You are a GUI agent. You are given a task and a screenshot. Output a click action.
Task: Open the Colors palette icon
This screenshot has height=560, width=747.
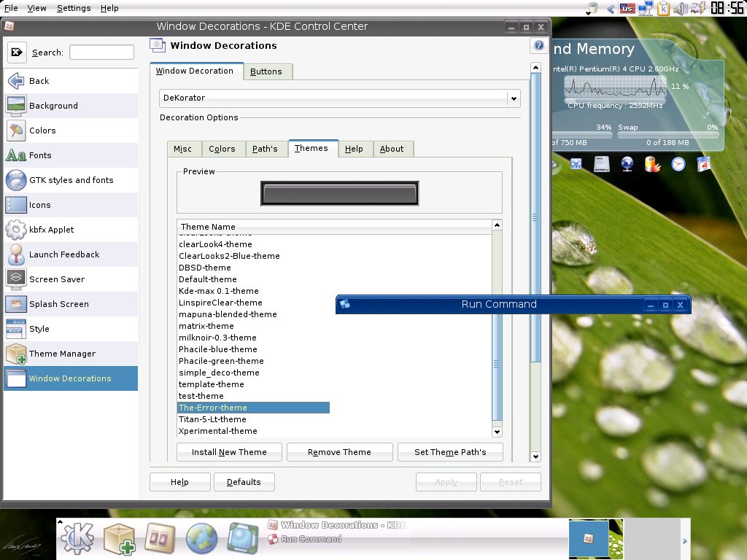pos(16,131)
